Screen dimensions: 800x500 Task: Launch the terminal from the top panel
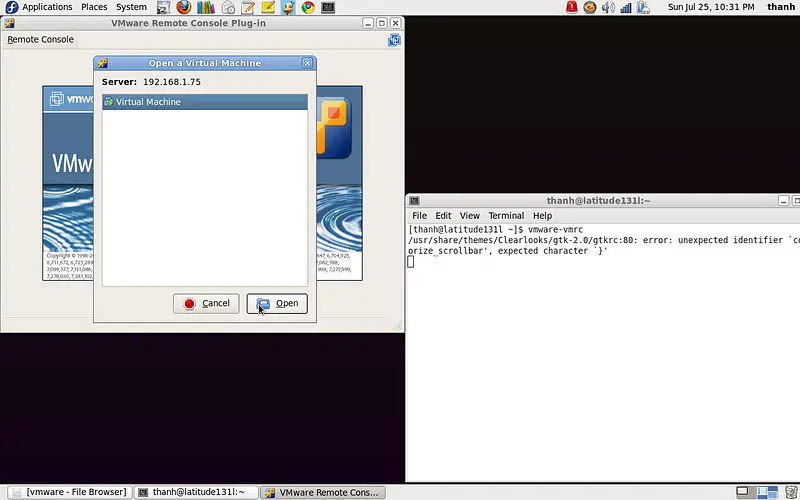[x=328, y=7]
